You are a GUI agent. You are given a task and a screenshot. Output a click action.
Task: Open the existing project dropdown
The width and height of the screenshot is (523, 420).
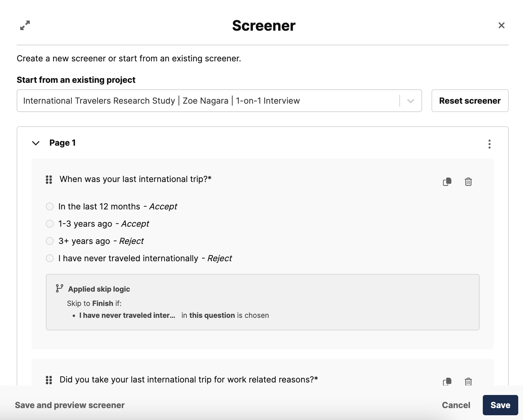pos(219,101)
